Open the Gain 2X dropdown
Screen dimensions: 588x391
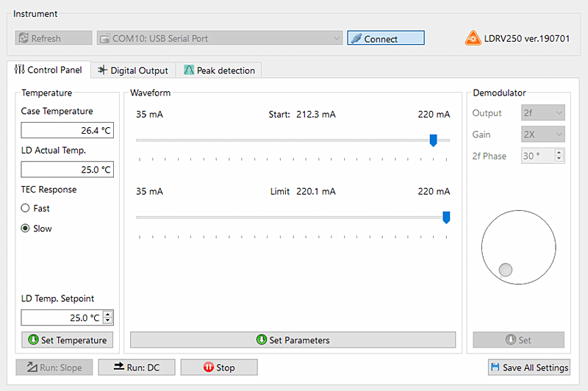click(542, 134)
